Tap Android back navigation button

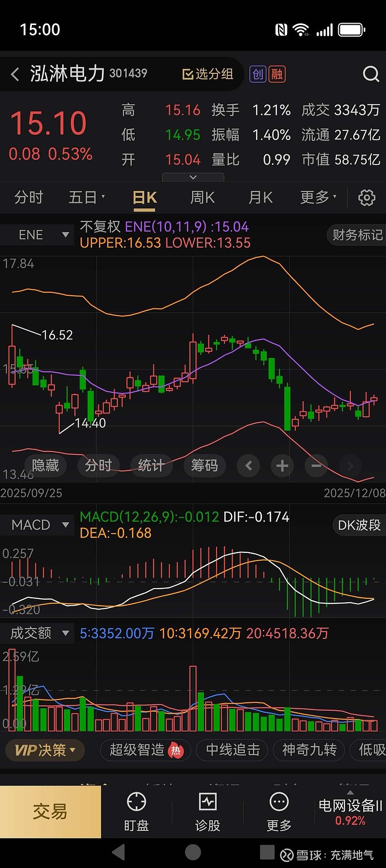coord(119,853)
